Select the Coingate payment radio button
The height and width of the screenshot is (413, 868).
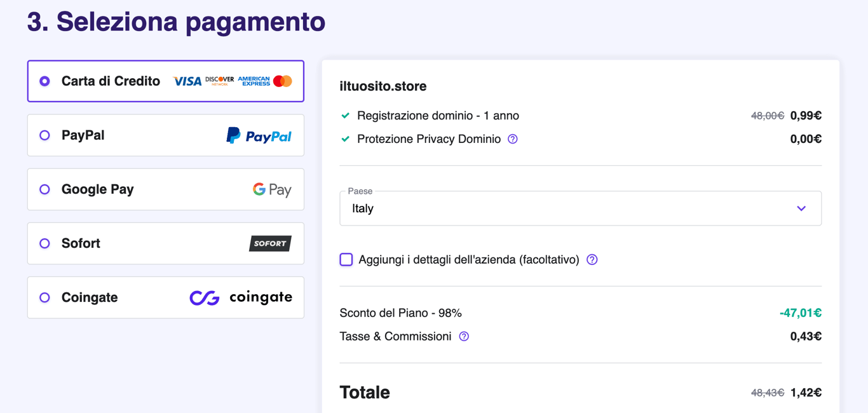pyautogui.click(x=44, y=297)
